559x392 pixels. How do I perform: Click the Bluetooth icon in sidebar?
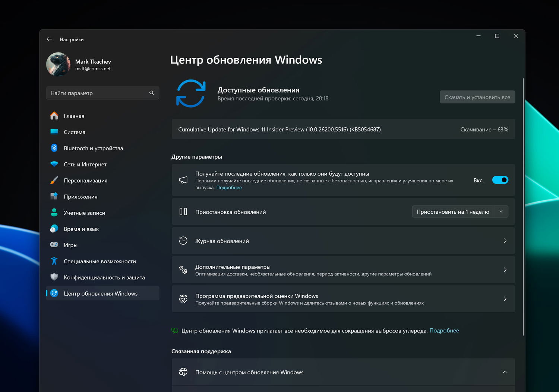click(x=54, y=148)
